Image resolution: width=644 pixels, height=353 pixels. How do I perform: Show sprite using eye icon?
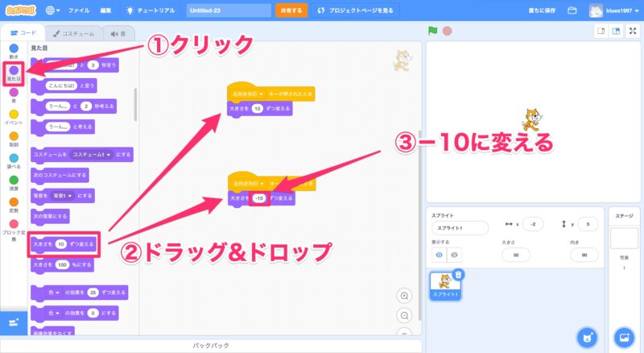[x=437, y=255]
